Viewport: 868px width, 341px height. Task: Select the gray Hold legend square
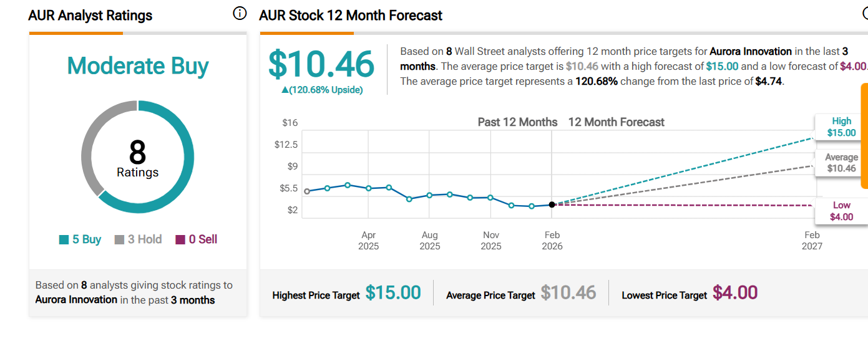pos(119,239)
